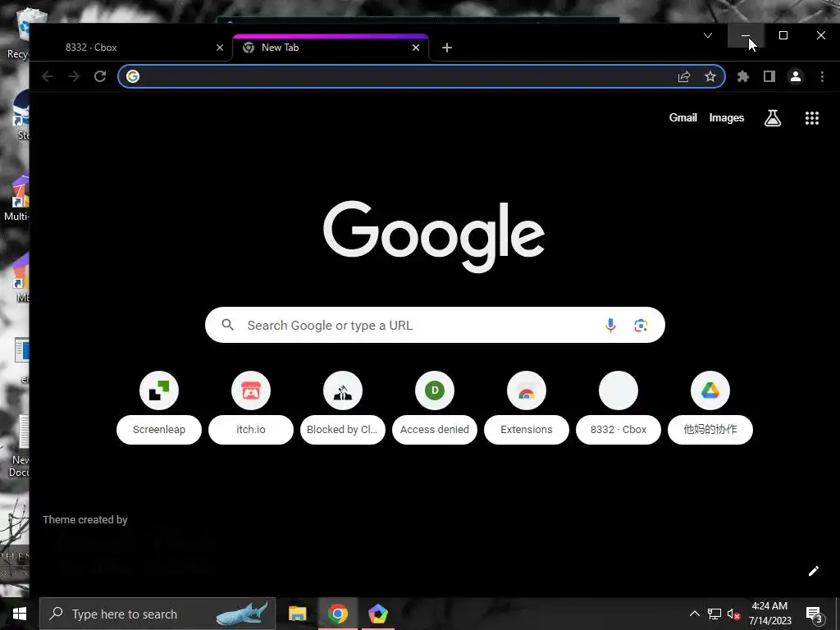
Task: Open the notification center icon
Action: pyautogui.click(x=814, y=614)
